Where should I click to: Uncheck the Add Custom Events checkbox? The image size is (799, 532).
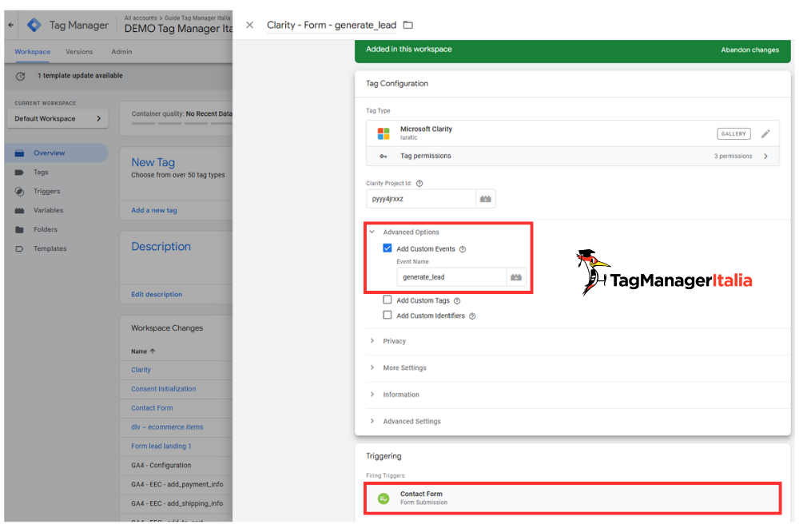pyautogui.click(x=388, y=248)
